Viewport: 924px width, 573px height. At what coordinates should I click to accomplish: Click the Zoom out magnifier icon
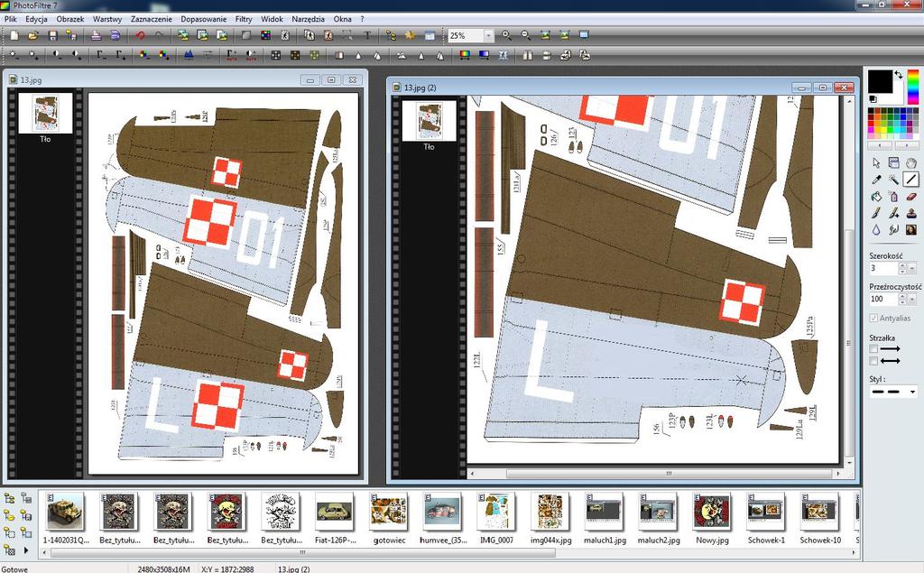pyautogui.click(x=526, y=35)
